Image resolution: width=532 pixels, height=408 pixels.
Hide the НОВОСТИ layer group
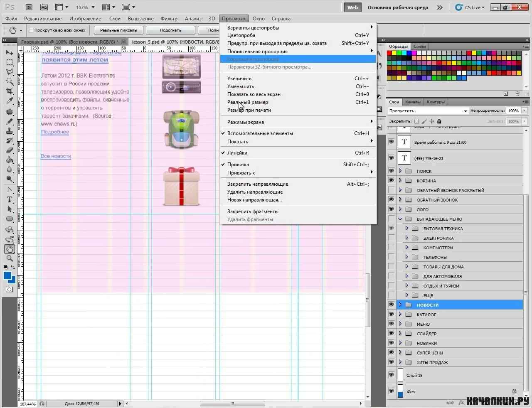[x=391, y=305]
